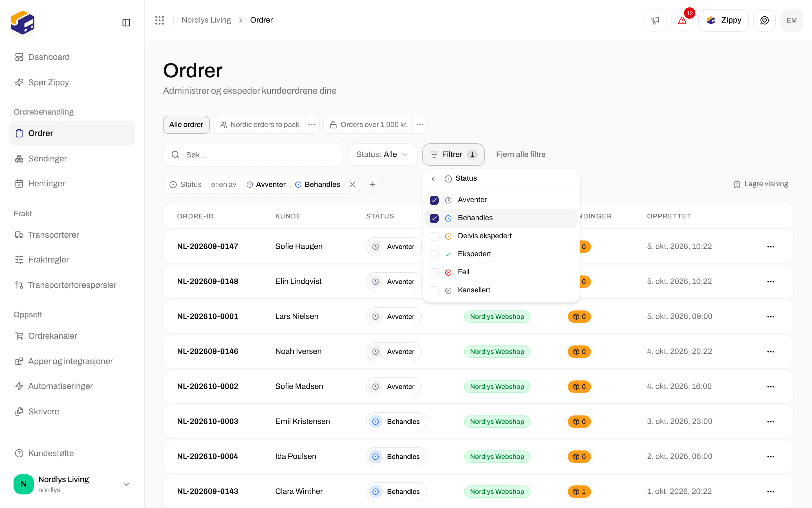Check the Feil status checkbox
812x508 pixels.
click(x=434, y=272)
